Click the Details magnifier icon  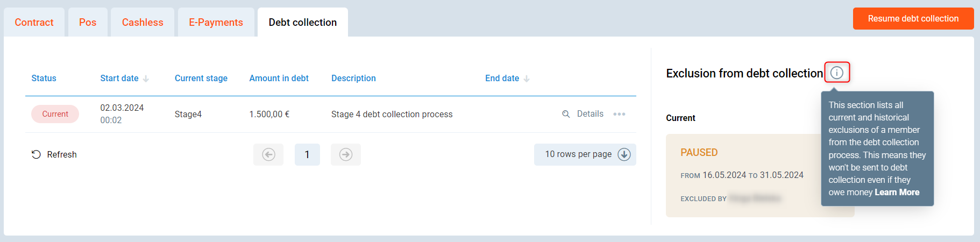(566, 114)
